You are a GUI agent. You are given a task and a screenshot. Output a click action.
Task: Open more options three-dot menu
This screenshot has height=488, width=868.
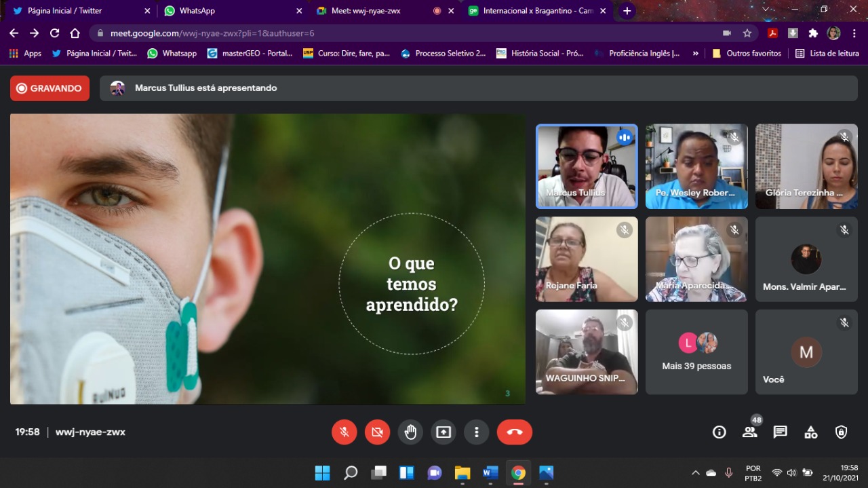[x=477, y=432]
